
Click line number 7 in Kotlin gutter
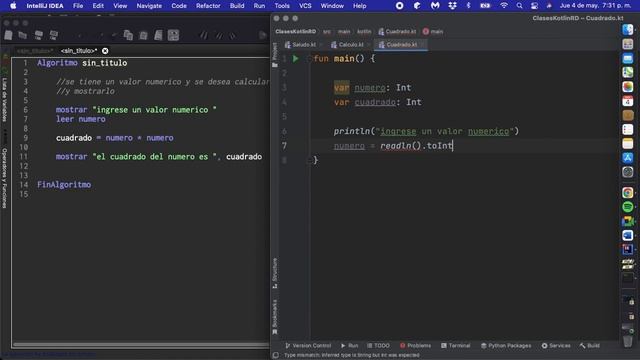[x=284, y=146]
